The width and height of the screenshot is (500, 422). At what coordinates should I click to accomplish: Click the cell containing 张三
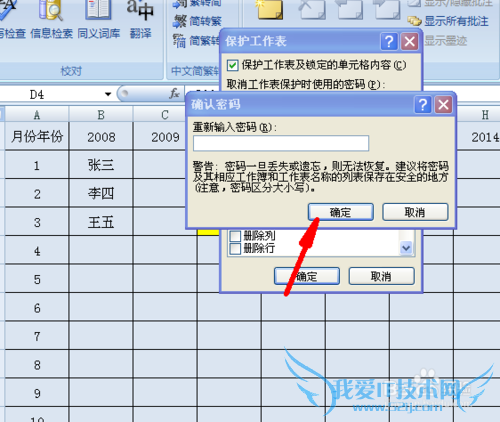click(101, 165)
